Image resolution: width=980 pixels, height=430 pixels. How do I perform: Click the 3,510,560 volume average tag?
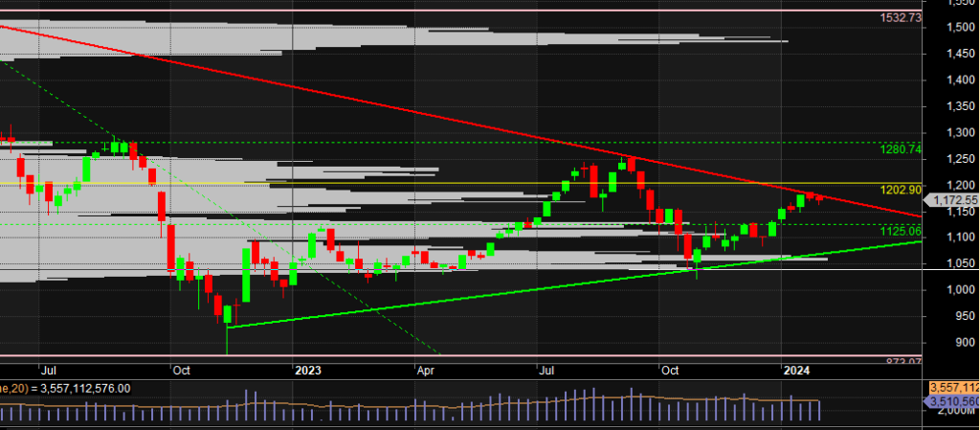(x=954, y=400)
